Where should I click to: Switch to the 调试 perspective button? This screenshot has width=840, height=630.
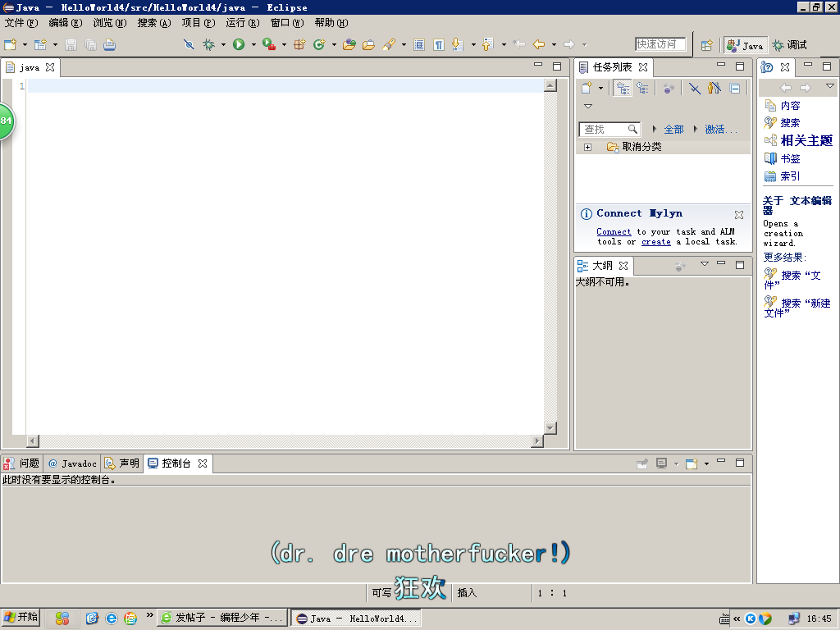pyautogui.click(x=790, y=44)
